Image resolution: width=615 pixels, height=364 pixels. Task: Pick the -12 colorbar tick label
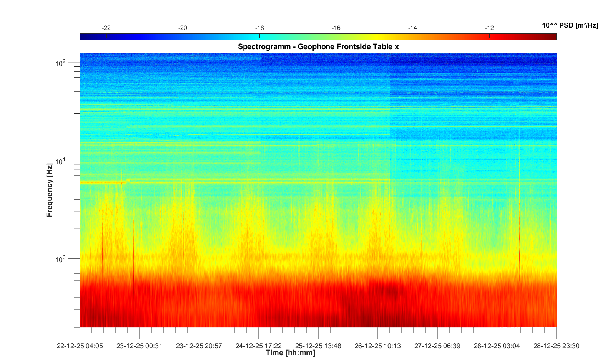coord(489,28)
